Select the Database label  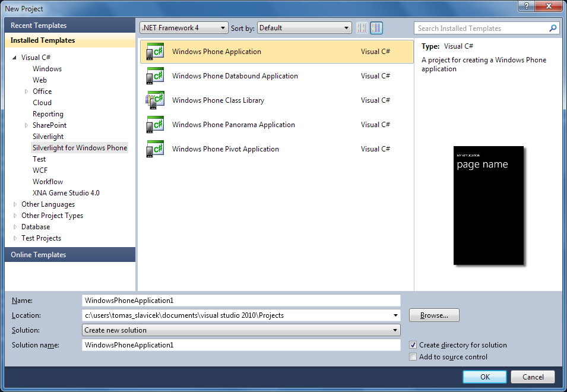36,227
